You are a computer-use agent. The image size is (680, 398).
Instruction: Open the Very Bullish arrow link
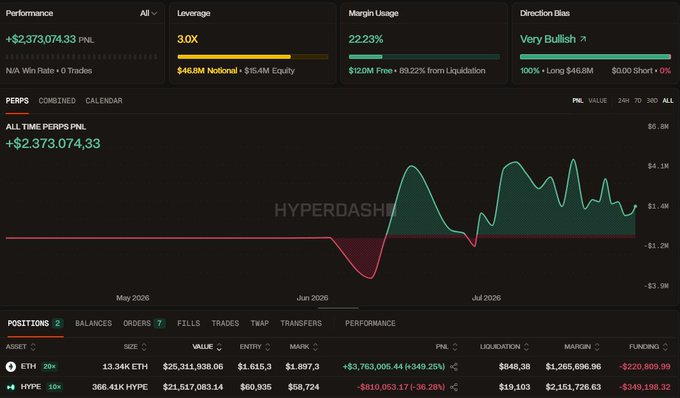(583, 39)
